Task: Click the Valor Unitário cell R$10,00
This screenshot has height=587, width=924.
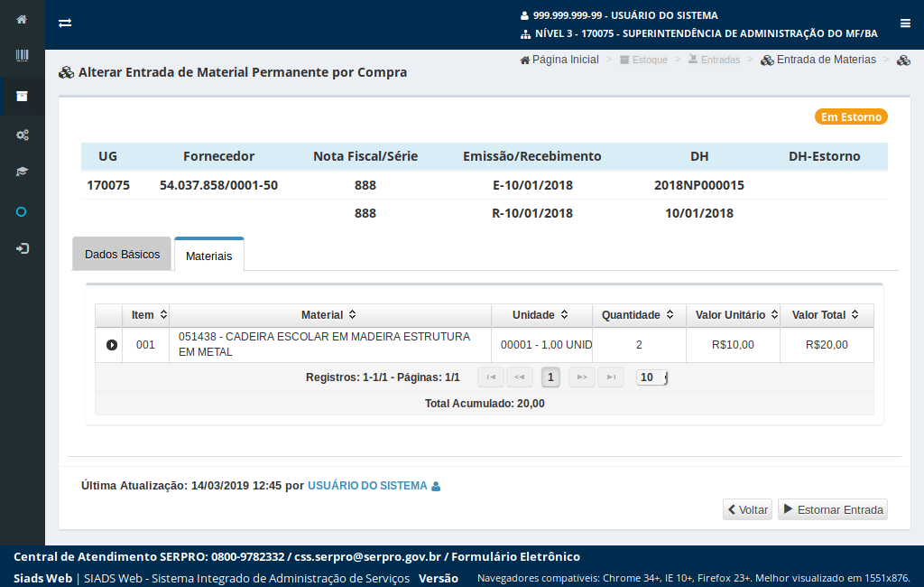Action: click(x=733, y=345)
